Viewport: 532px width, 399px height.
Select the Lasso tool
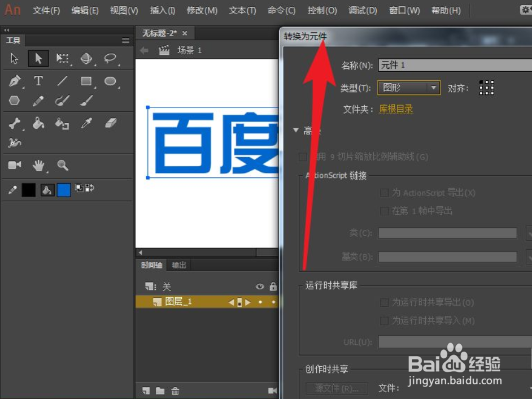tap(110, 58)
